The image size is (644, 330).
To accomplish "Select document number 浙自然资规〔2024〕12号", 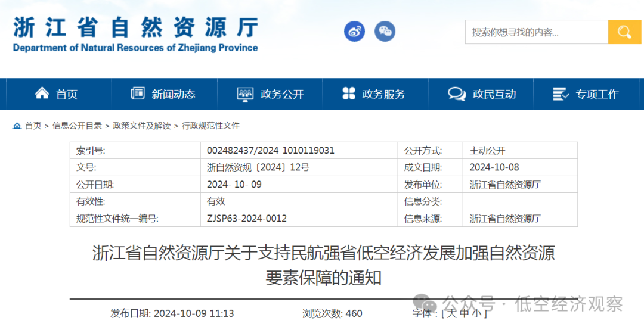I will (258, 167).
